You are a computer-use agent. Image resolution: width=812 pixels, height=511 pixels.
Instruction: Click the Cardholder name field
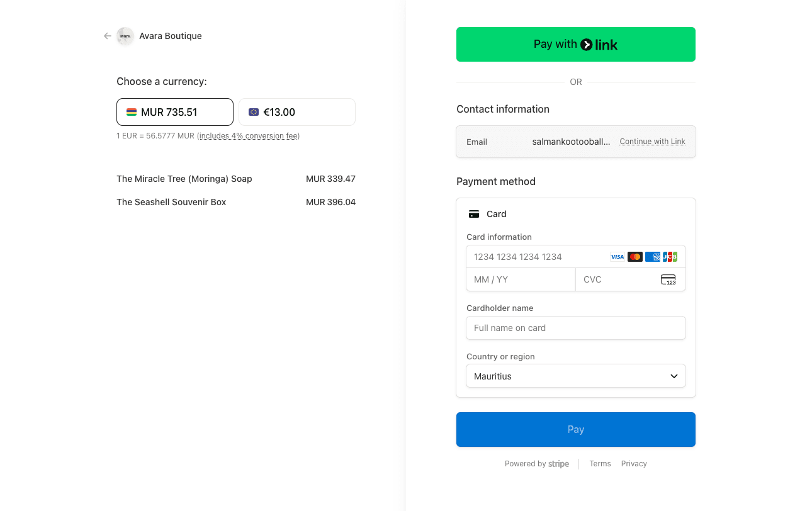click(575, 328)
